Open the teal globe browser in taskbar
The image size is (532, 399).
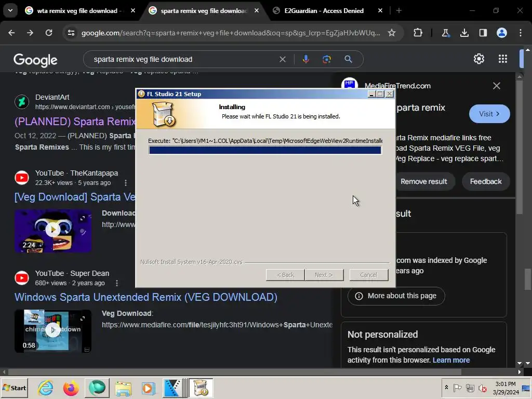[x=97, y=388]
